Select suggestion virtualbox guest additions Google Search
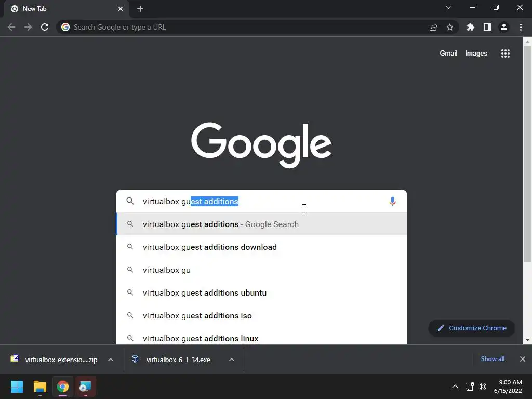The image size is (532, 399). (262, 224)
